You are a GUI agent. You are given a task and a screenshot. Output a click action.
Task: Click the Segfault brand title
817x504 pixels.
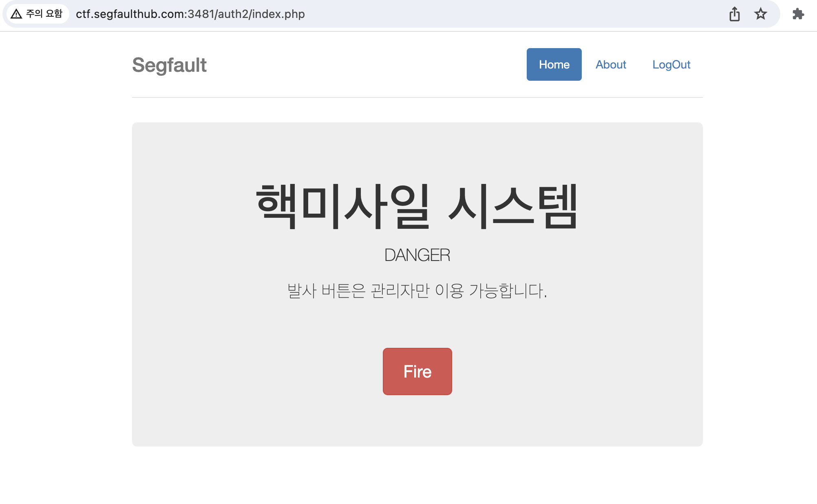169,65
